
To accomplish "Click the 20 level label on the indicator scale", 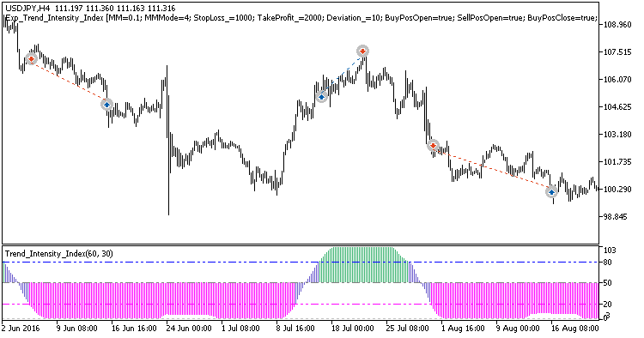I will [607, 305].
